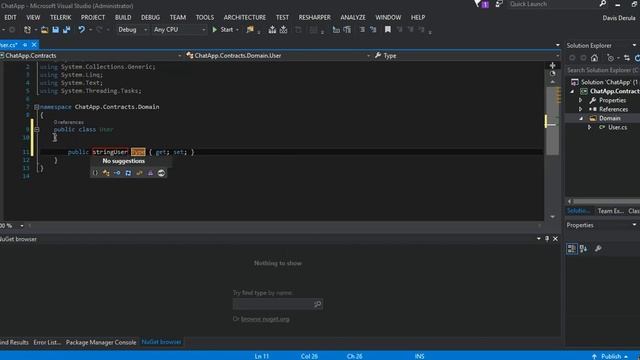The height and width of the screenshot is (360, 640).
Task: Open the RESHARPER menu
Action: (x=315, y=18)
